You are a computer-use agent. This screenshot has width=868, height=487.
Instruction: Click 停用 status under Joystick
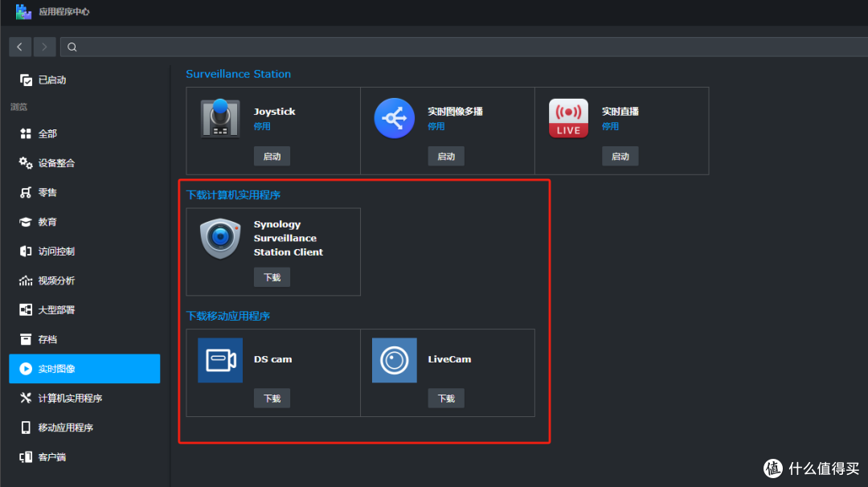tap(262, 126)
